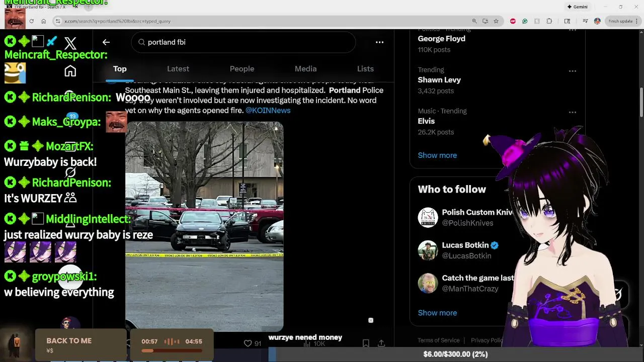
Task: Click MiddlingIntellect's chat message text
Action: pyautogui.click(x=78, y=234)
